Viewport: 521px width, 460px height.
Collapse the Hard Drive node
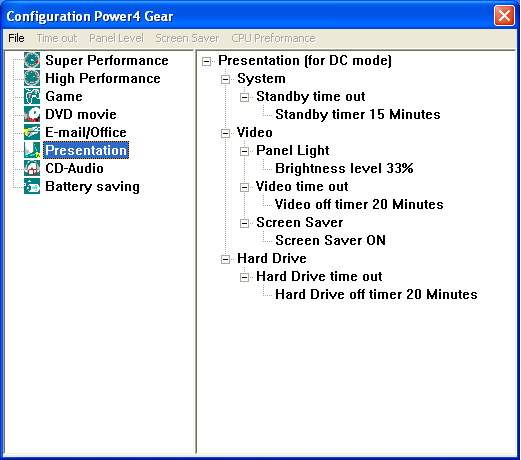[x=226, y=259]
